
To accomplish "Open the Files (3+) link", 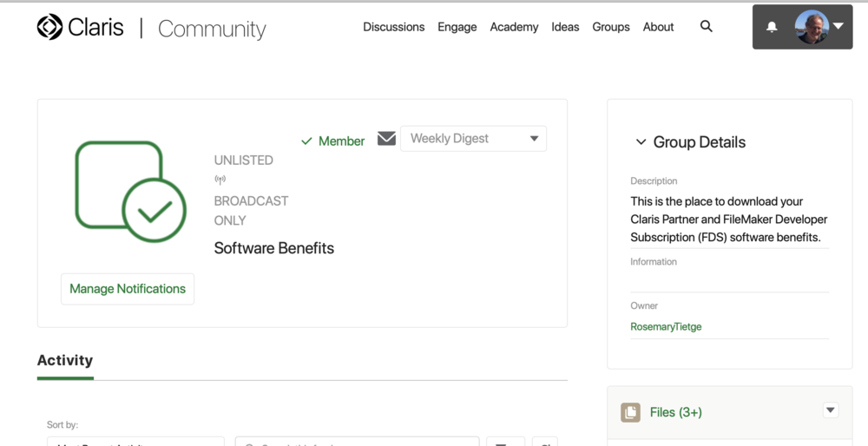I will tap(676, 412).
